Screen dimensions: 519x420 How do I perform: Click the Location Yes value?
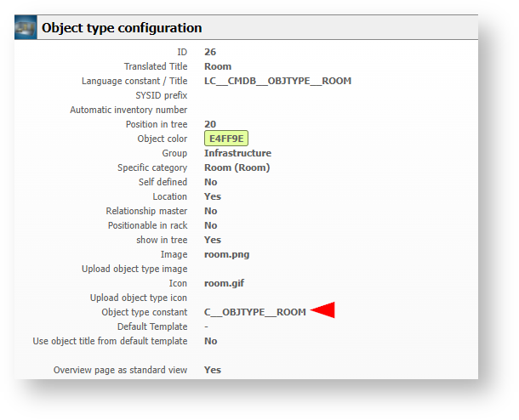point(213,196)
